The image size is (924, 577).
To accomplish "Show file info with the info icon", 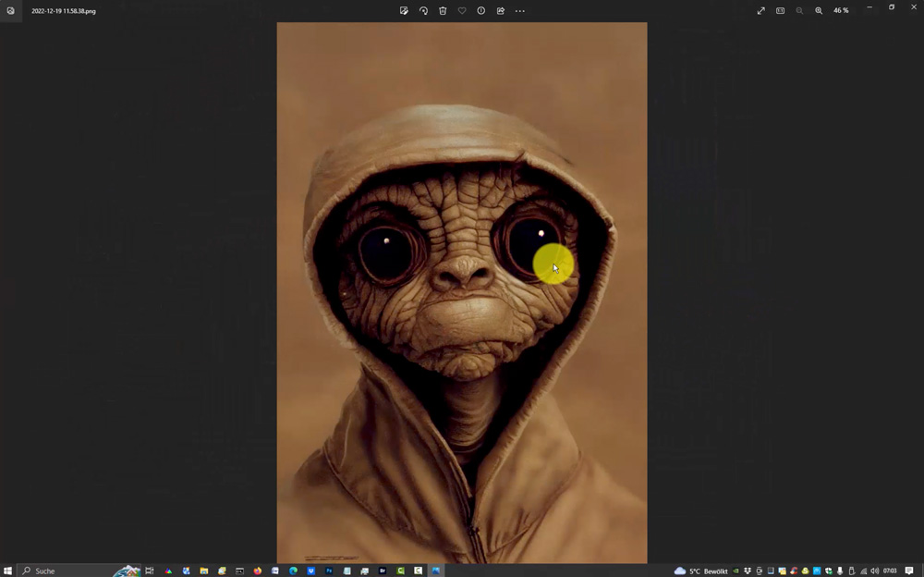I will [480, 10].
